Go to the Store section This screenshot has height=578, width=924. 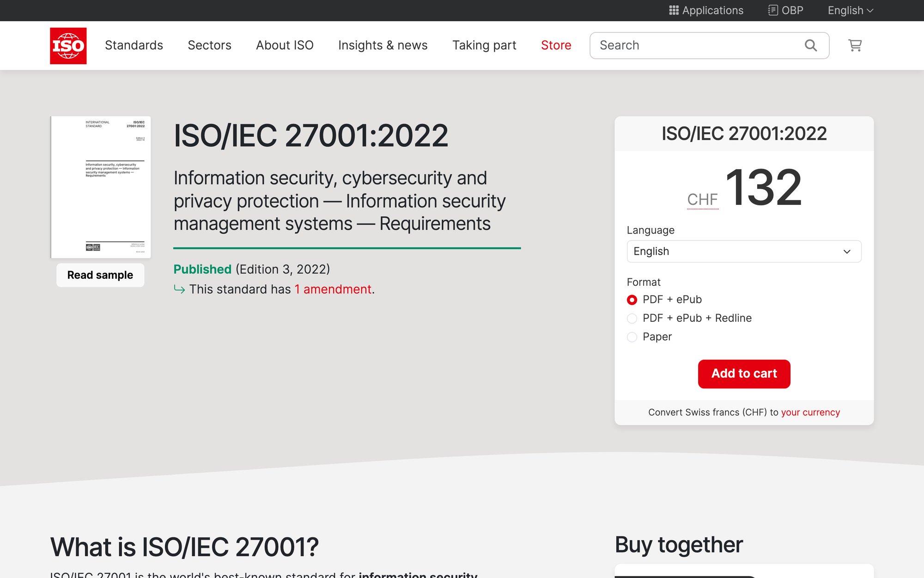(x=556, y=45)
